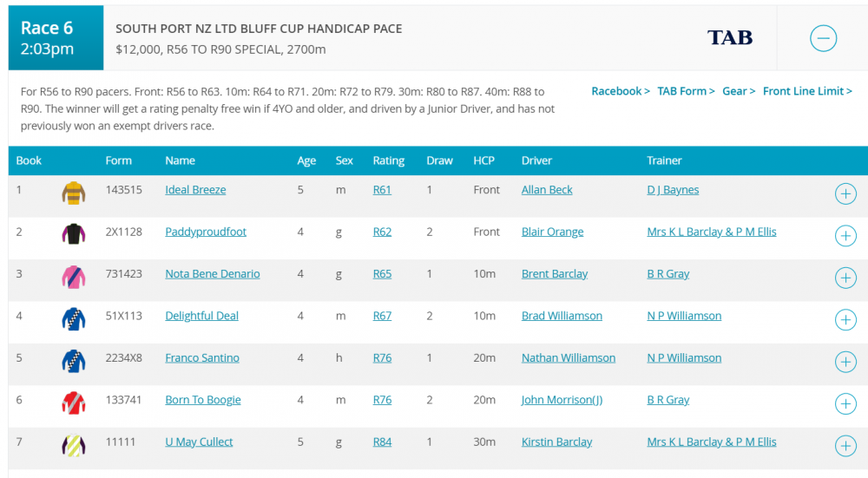Click the Race 6 2:03pm header tile
This screenshot has width=868, height=478.
(x=56, y=38)
